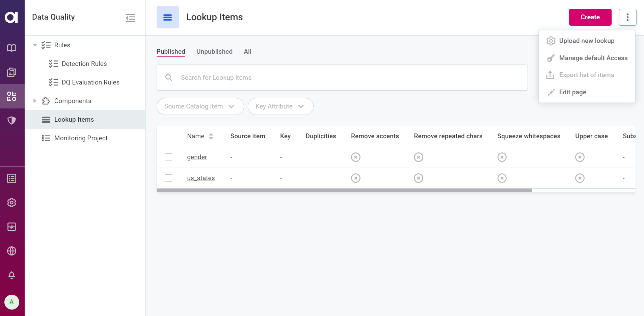644x316 pixels.
Task: Choose Export list of items entry
Action: pyautogui.click(x=587, y=75)
